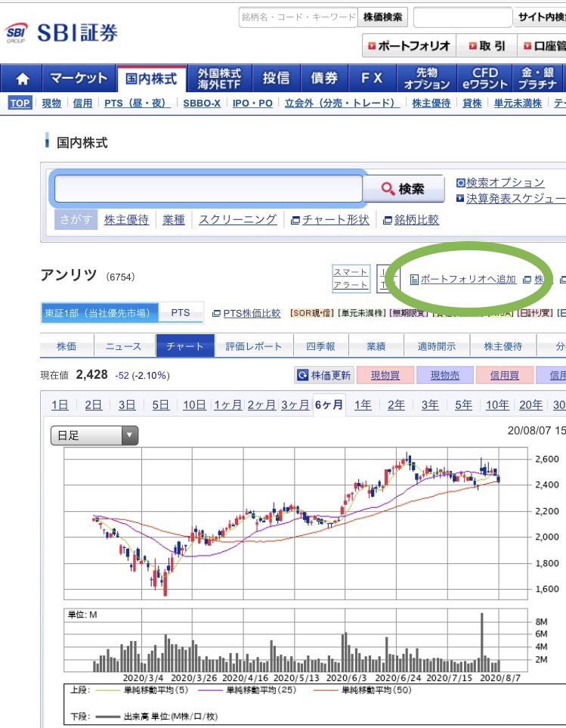Switch to the 評価レポート tab
The height and width of the screenshot is (728, 566).
coord(254,346)
